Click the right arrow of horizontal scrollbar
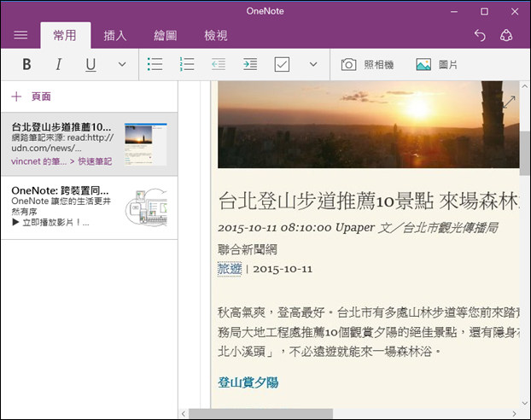 pyautogui.click(x=515, y=413)
